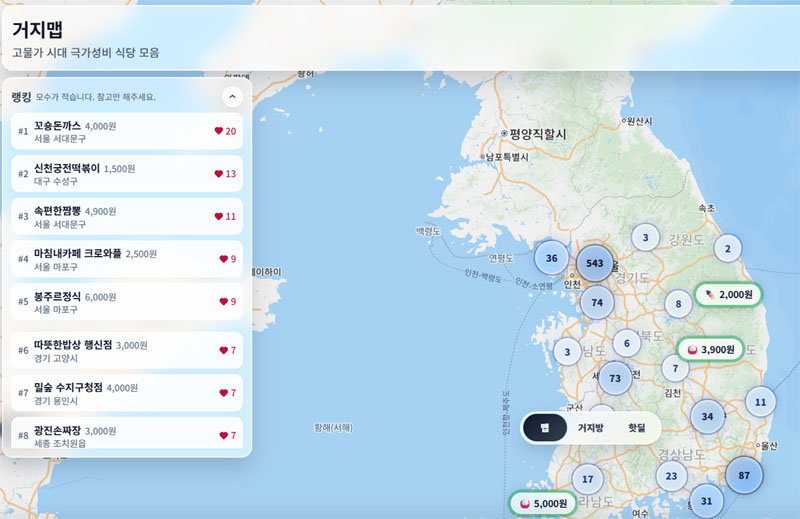800x519 pixels.
Task: Click the heart icon next to 속편한짬뽕
Action: [218, 216]
